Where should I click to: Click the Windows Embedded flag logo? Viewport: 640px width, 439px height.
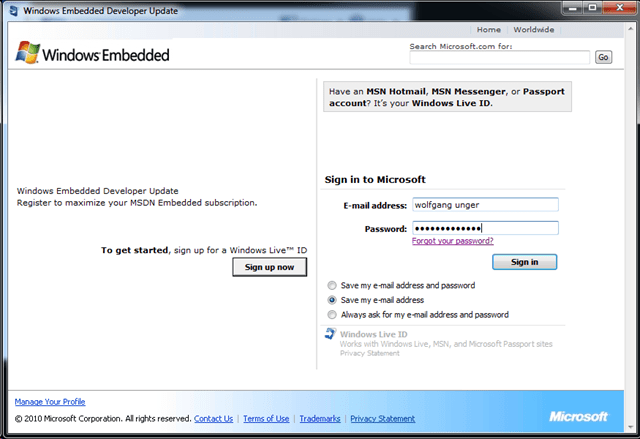(x=28, y=53)
